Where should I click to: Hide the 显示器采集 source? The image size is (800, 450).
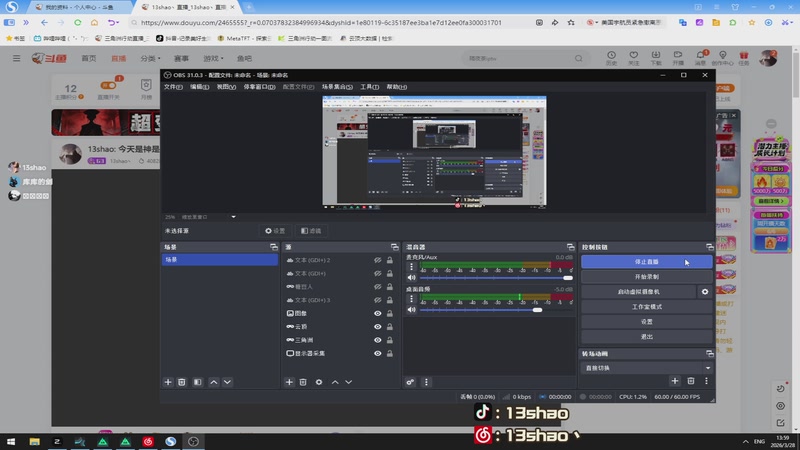[378, 353]
